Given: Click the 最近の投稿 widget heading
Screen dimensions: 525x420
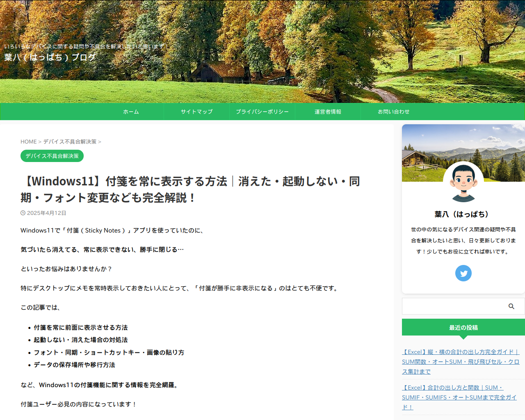Looking at the screenshot, I should 463,327.
